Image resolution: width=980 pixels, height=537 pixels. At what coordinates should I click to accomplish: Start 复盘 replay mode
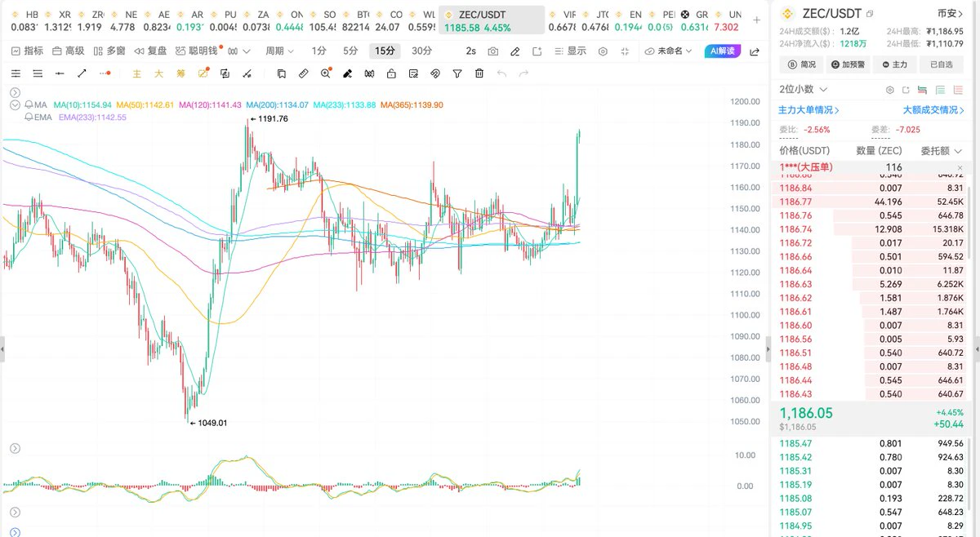[x=150, y=51]
